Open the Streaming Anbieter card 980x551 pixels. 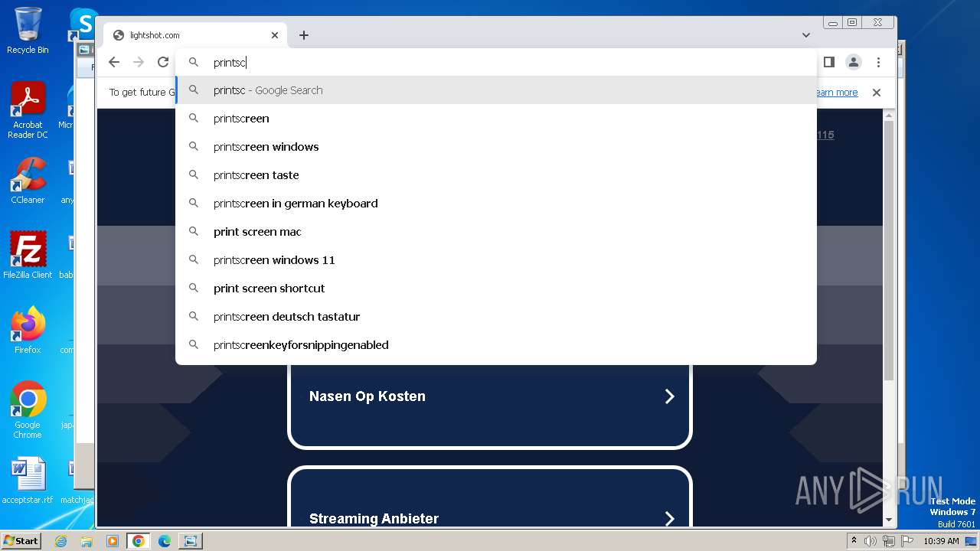coord(490,497)
